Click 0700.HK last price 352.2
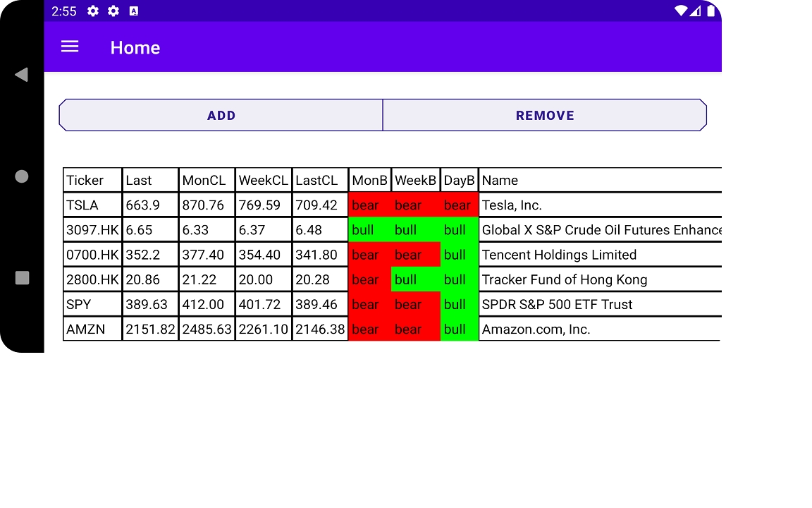Screen dimensions: 812x508 point(150,255)
